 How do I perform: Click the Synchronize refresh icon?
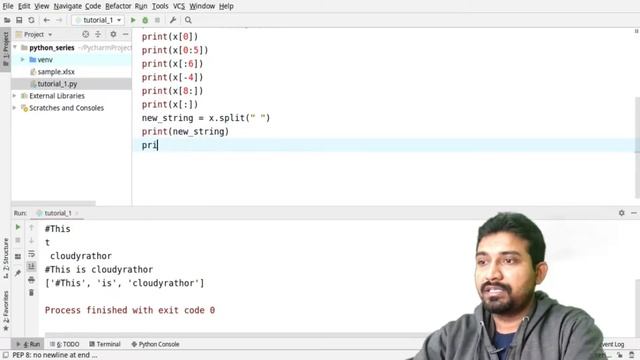31,20
